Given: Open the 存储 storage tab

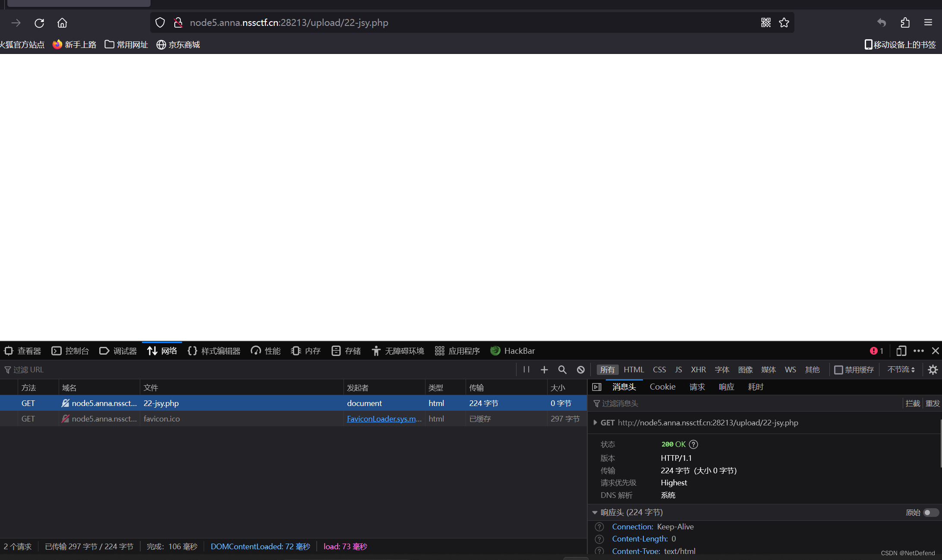Looking at the screenshot, I should (346, 351).
